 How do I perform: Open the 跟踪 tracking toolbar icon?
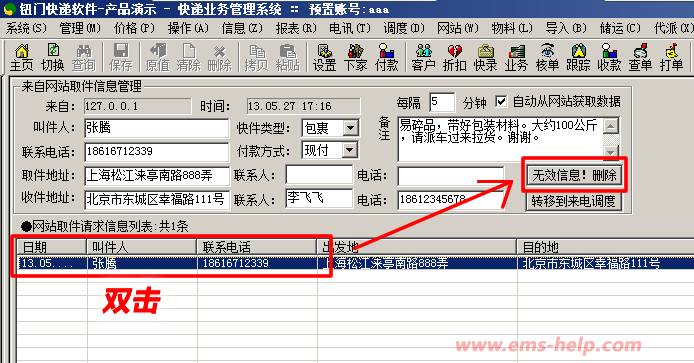(x=578, y=58)
